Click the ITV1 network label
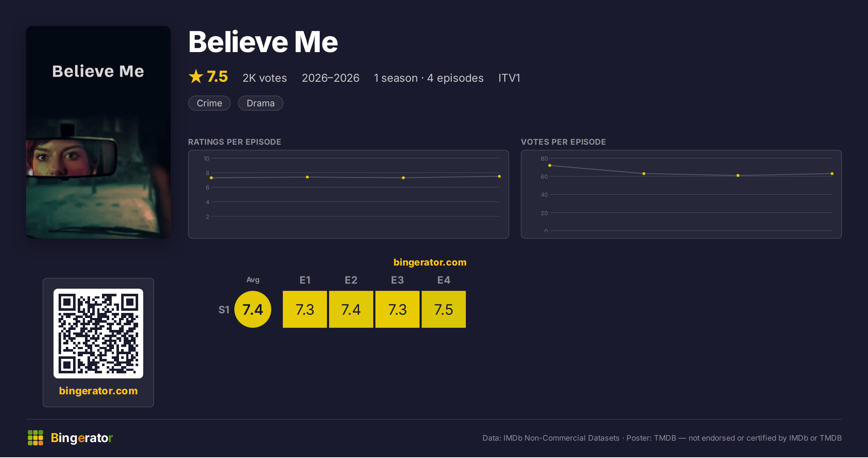 tap(509, 78)
